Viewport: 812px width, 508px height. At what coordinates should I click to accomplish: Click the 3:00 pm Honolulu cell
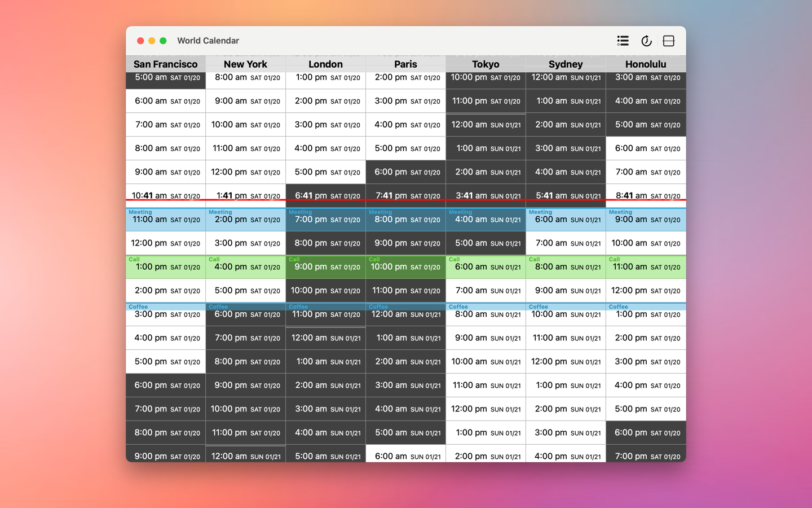[646, 362]
